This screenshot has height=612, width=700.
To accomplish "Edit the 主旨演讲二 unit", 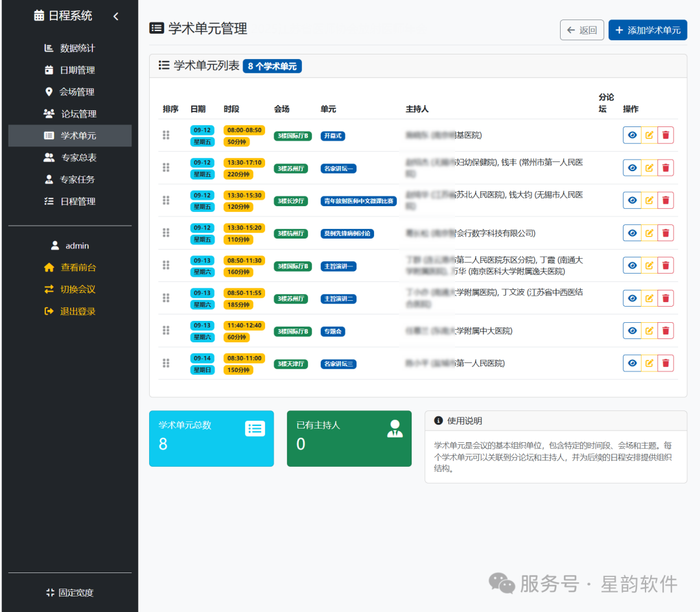I will (x=649, y=298).
